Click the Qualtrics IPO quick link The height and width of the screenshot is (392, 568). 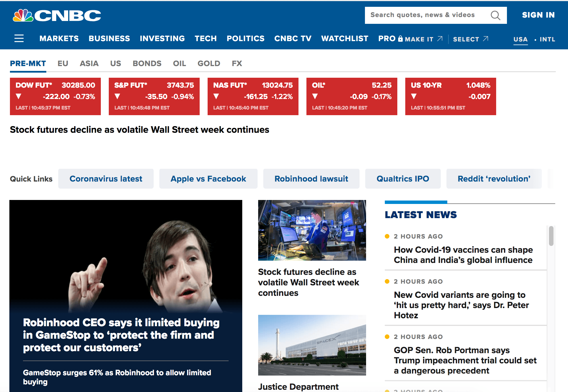[x=403, y=179]
